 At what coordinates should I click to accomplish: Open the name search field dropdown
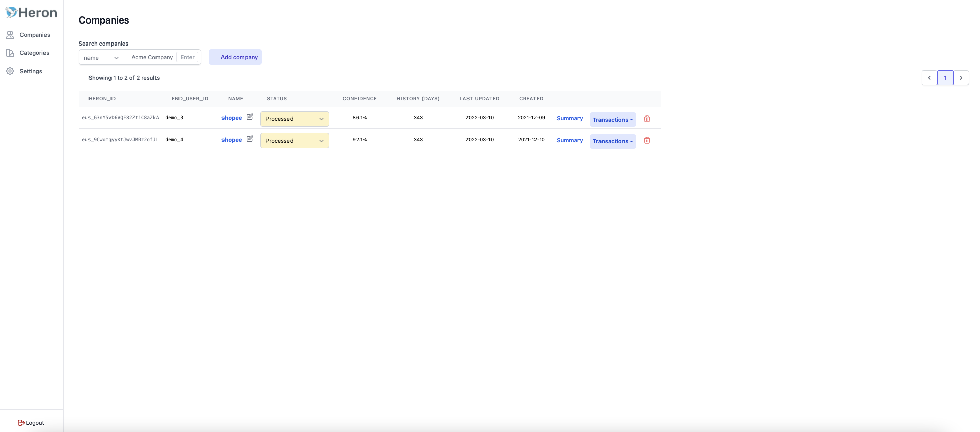pyautogui.click(x=101, y=58)
